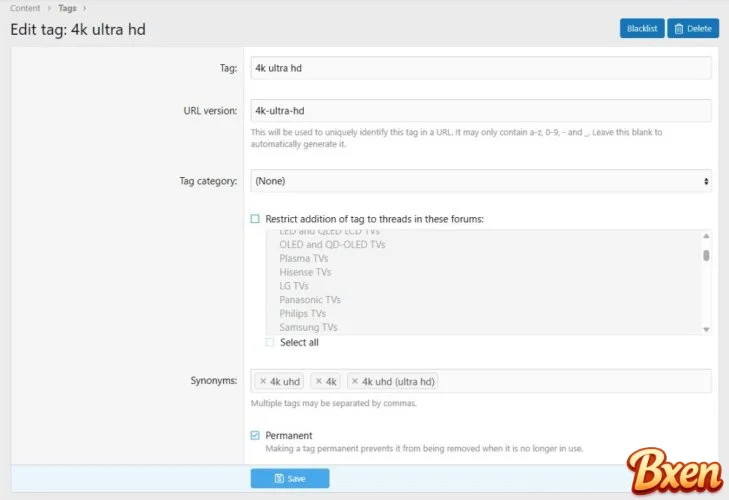Select 'Plasma TVs' in forum list
The width and height of the screenshot is (729, 500).
[304, 258]
